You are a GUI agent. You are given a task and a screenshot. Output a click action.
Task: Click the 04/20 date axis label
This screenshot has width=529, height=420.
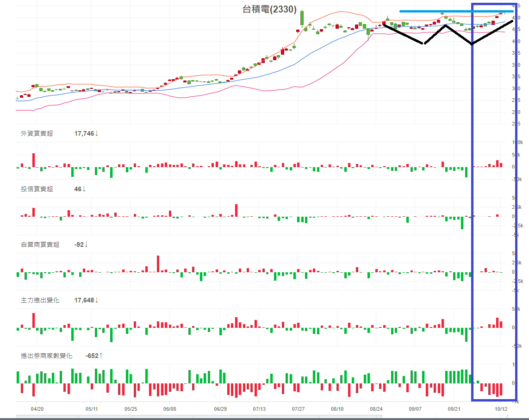pyautogui.click(x=37, y=409)
